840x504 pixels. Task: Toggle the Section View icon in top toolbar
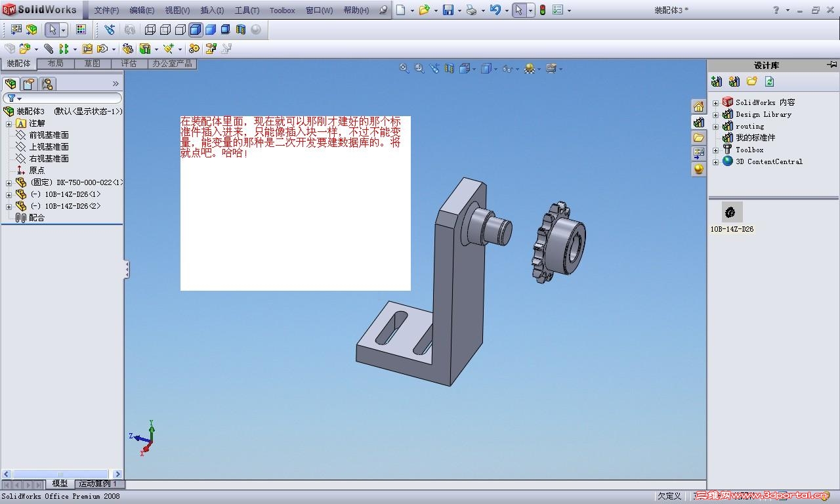pyautogui.click(x=241, y=30)
